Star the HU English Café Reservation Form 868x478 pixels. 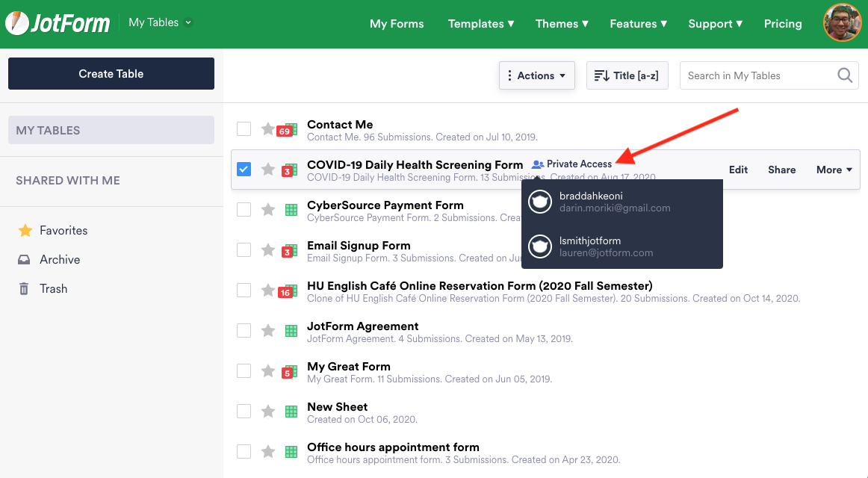[x=268, y=291]
